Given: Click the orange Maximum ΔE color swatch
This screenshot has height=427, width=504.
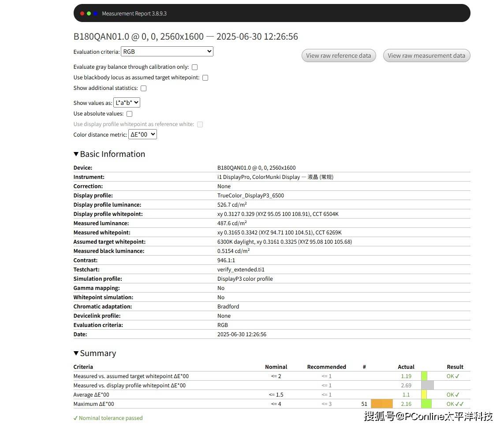Looking at the screenshot, I should (381, 404).
